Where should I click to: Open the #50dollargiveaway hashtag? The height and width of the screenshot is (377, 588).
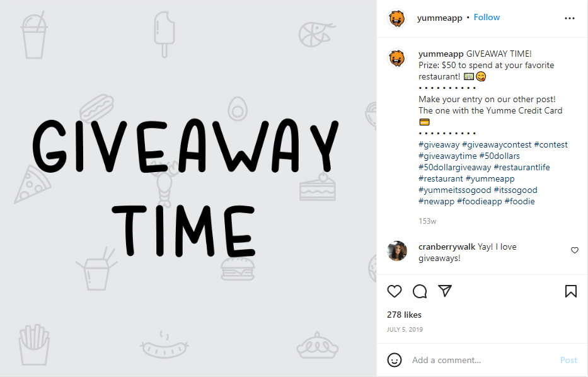454,167
